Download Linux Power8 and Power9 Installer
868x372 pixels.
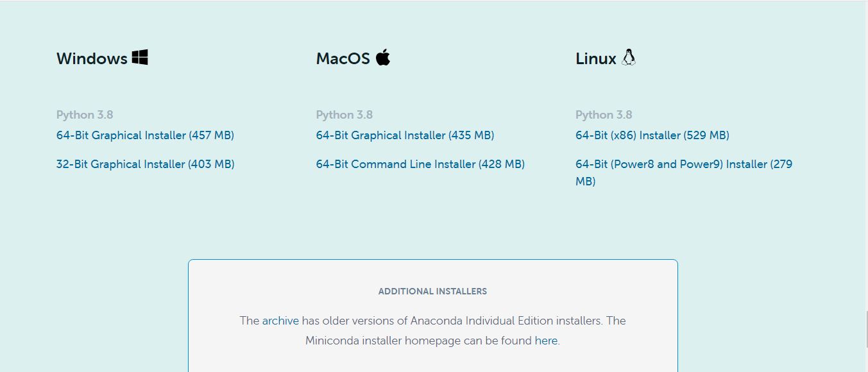pyautogui.click(x=684, y=173)
